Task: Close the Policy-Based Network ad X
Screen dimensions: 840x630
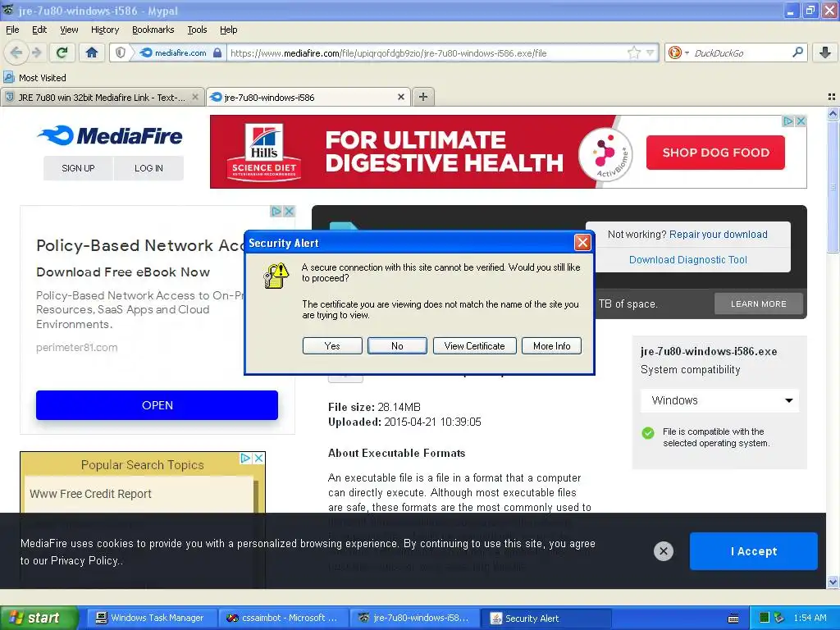Action: (289, 212)
